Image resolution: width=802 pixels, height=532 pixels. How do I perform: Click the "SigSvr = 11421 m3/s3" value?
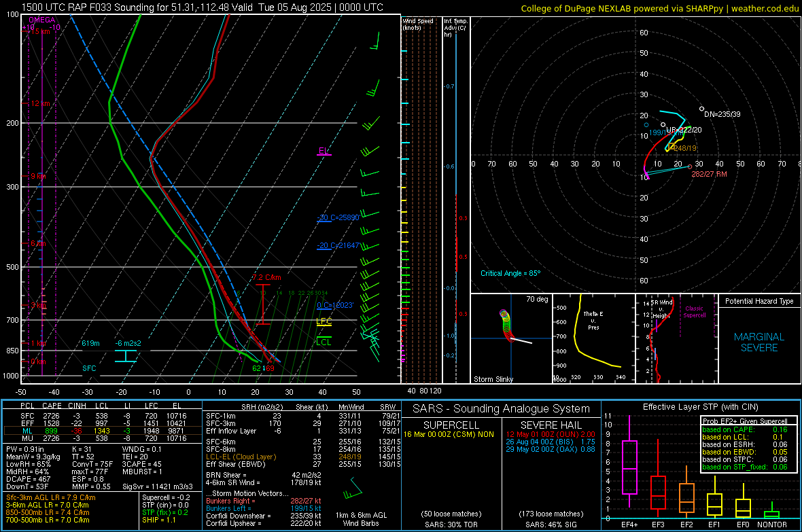(158, 486)
